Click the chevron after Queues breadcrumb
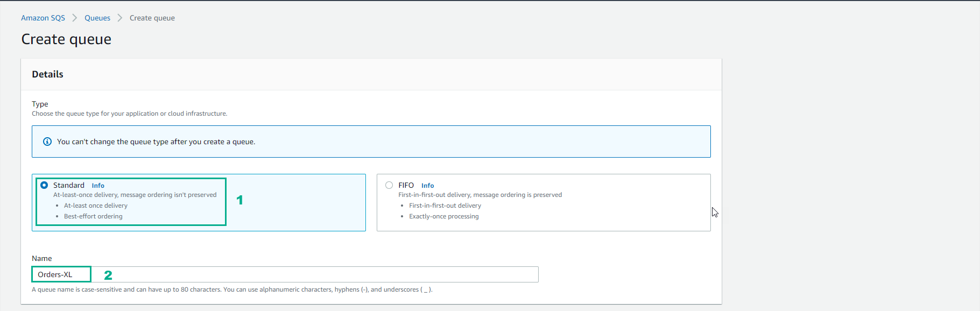980x311 pixels. pos(120,18)
